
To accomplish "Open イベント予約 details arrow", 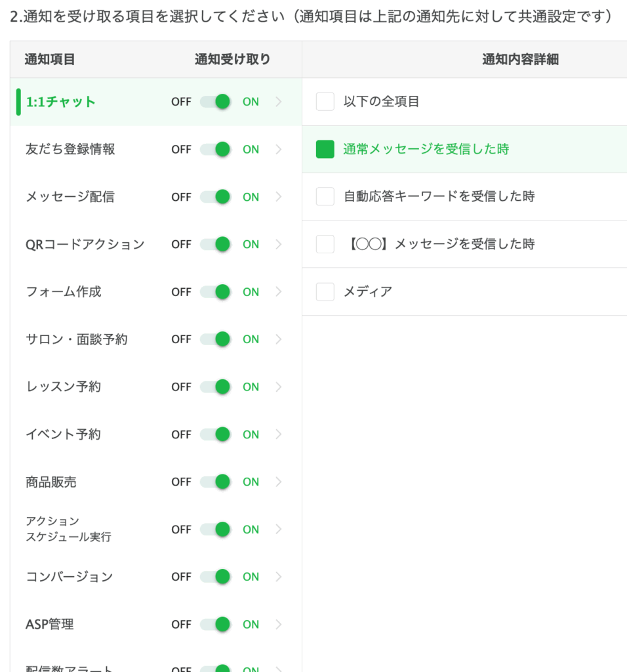I will 279,434.
